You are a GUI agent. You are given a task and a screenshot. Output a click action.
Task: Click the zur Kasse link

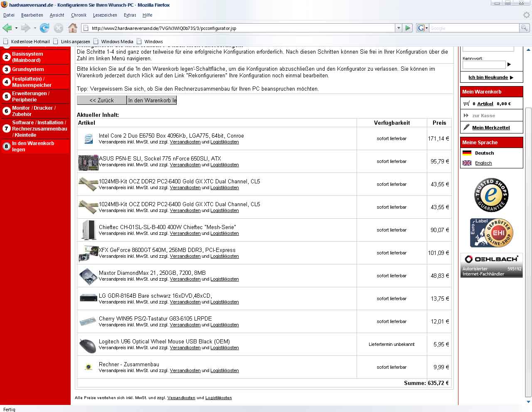coord(483,116)
